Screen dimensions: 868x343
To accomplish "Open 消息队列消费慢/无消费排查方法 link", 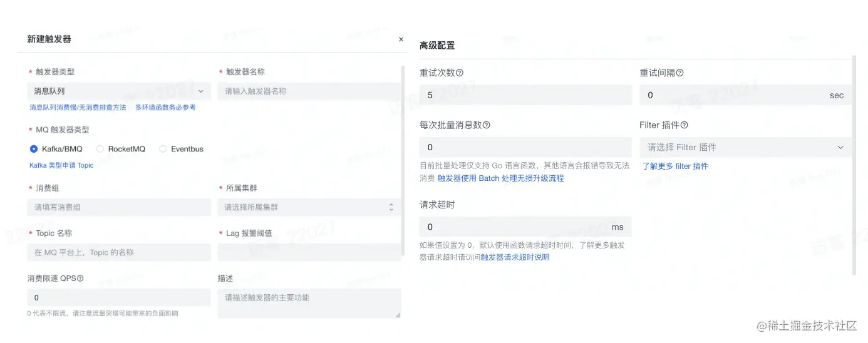I will tap(78, 108).
